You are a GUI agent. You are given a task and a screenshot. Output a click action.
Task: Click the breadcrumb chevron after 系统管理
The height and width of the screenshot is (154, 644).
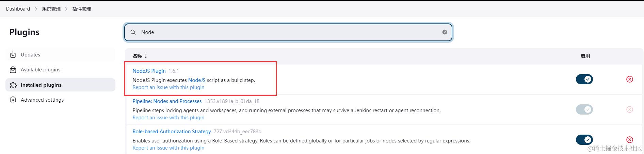pyautogui.click(x=66, y=9)
